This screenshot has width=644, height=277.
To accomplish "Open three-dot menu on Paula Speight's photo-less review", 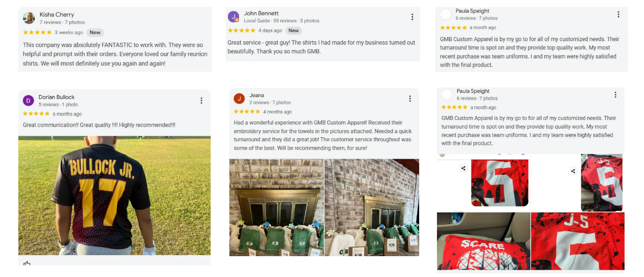I will [x=618, y=15].
